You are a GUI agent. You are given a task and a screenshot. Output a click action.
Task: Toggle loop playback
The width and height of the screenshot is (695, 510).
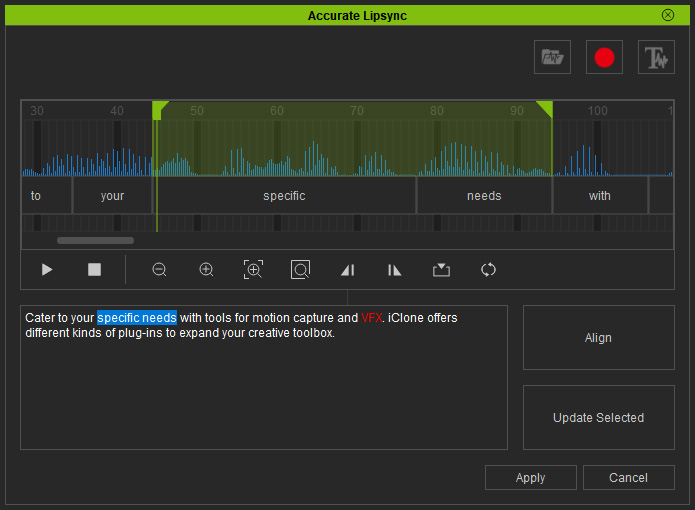tap(488, 269)
